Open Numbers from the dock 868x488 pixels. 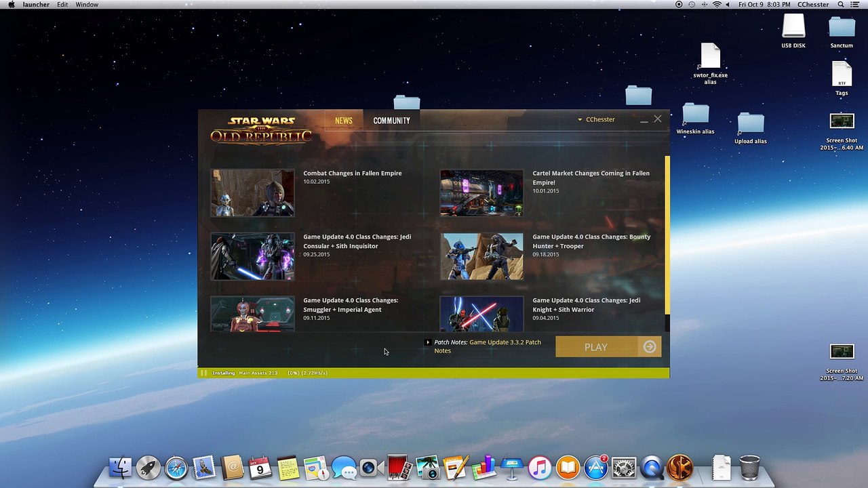[484, 468]
